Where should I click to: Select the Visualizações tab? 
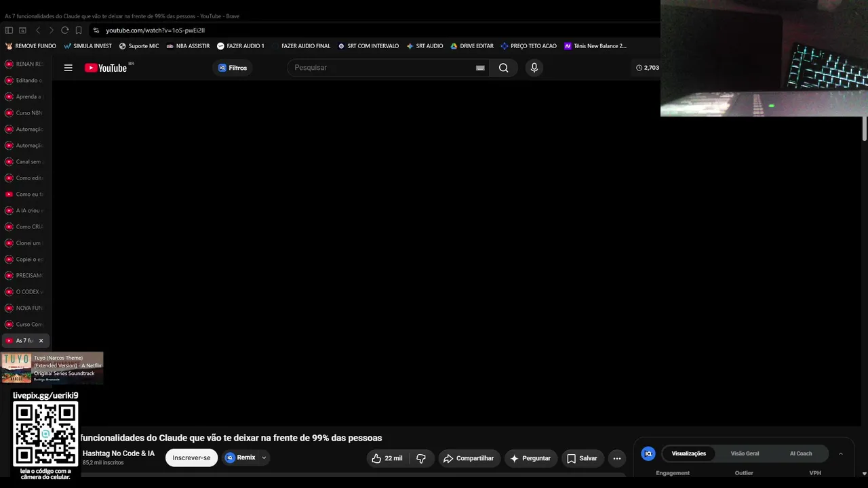(688, 453)
